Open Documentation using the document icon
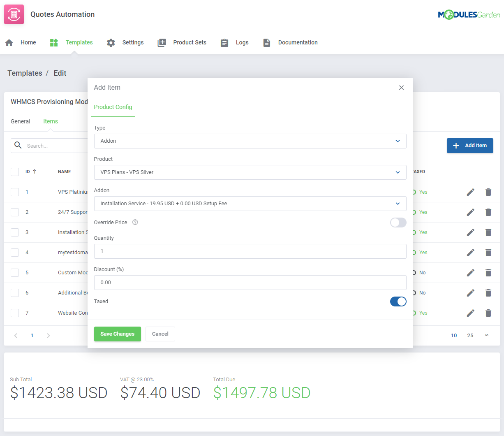504x436 pixels. point(266,42)
